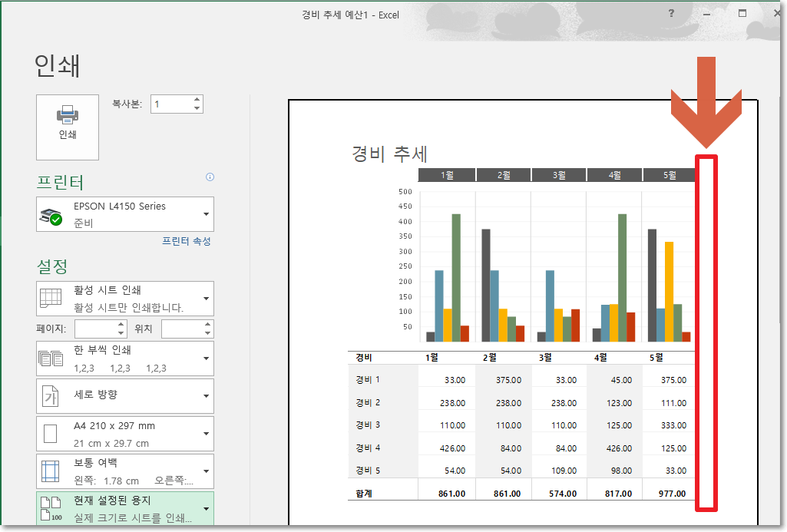The image size is (787, 532).
Task: Click the Excel help question mark icon
Action: click(x=671, y=14)
